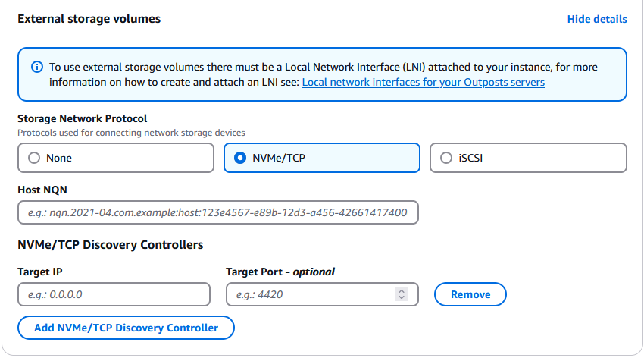Increase Target Port using up arrow

tap(402, 290)
